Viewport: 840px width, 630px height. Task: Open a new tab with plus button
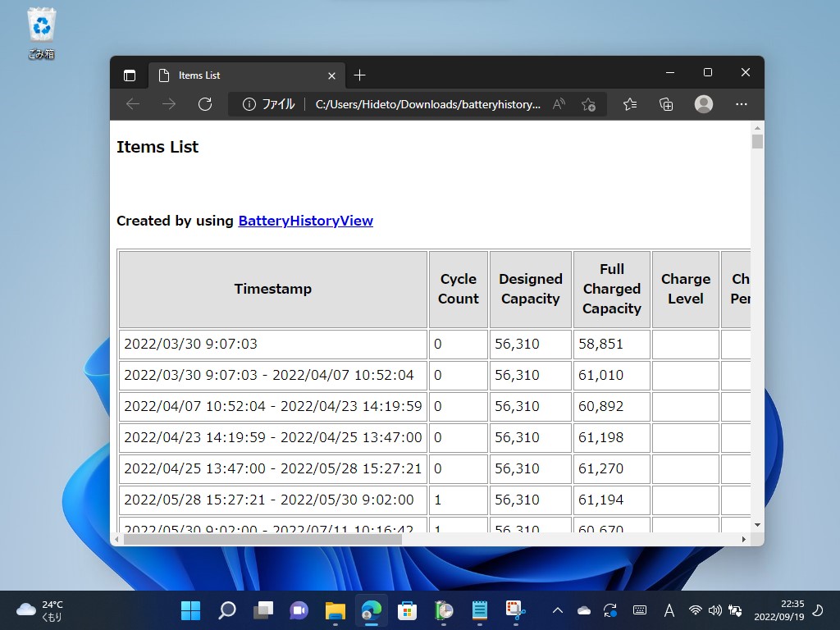(360, 75)
